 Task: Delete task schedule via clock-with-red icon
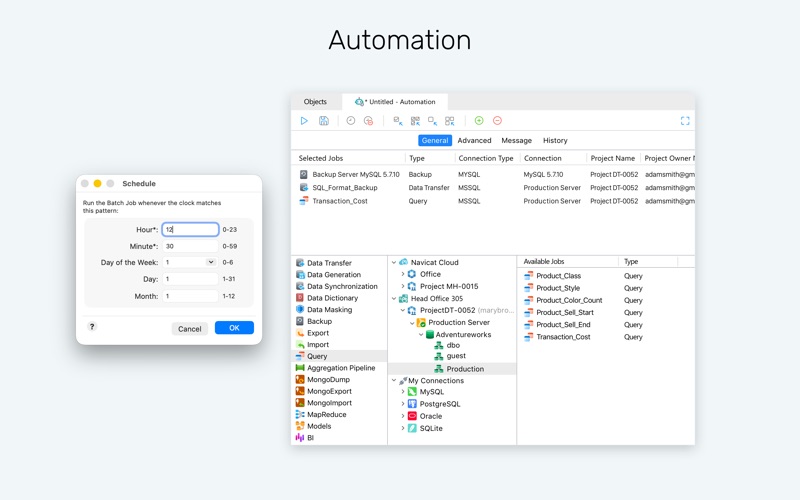pyautogui.click(x=368, y=121)
